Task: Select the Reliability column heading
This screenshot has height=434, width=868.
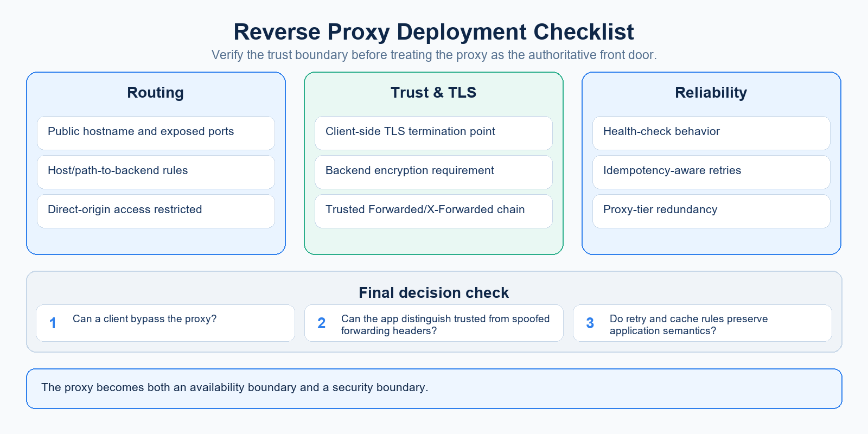Action: pos(711,92)
